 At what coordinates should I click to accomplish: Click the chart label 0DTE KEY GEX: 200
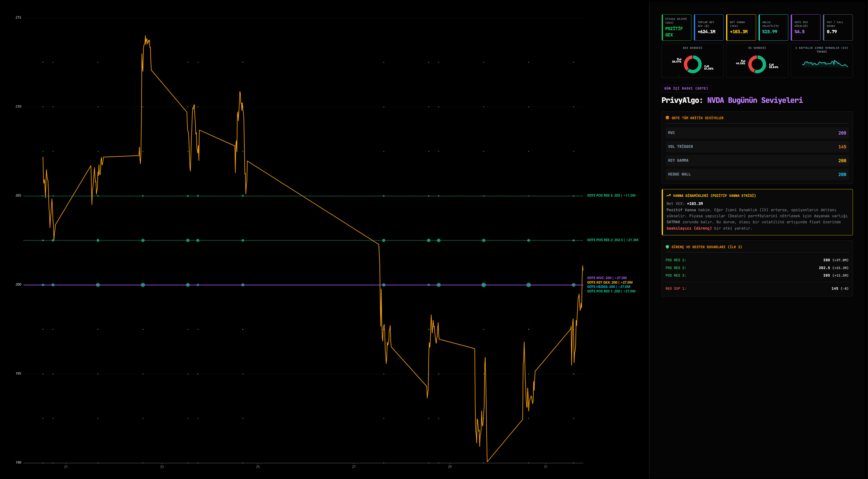coord(610,282)
